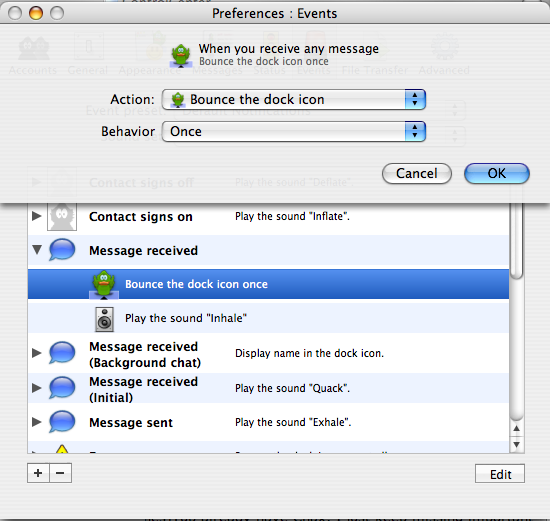This screenshot has width=550, height=521.
Task: Add an event with plus button
Action: [38, 473]
